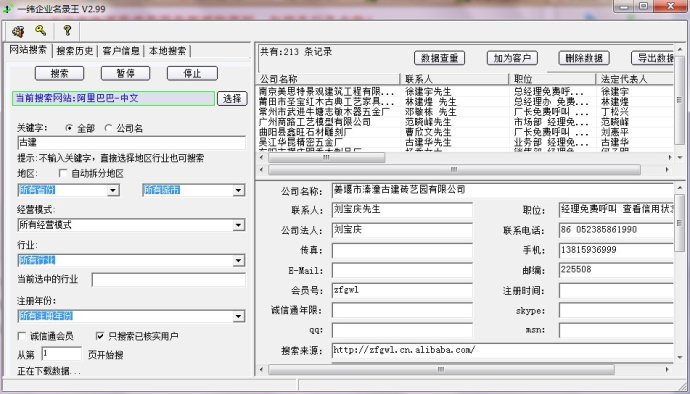The width and height of the screenshot is (690, 394).
Task: Click the results panel outer horizontal scrollbar
Action: click(454, 169)
